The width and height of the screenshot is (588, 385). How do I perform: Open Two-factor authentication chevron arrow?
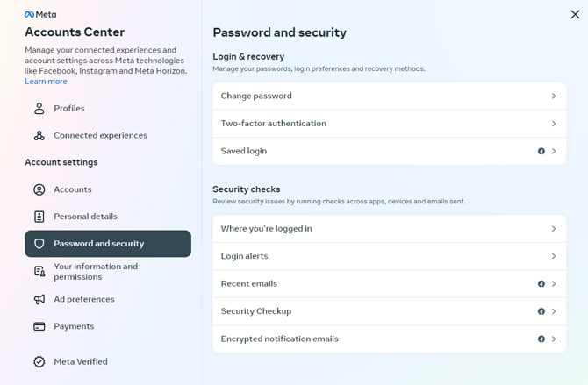pos(554,124)
